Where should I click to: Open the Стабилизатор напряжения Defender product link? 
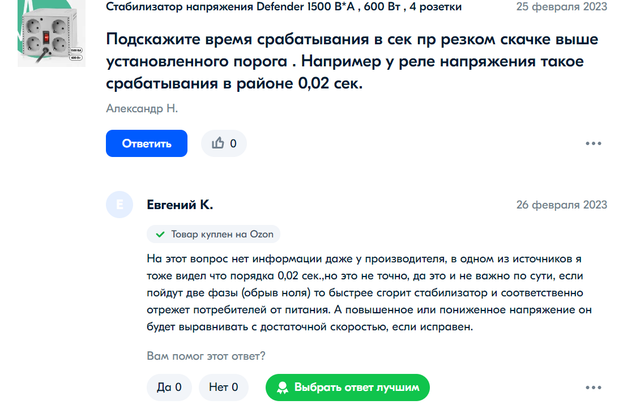coord(284,7)
